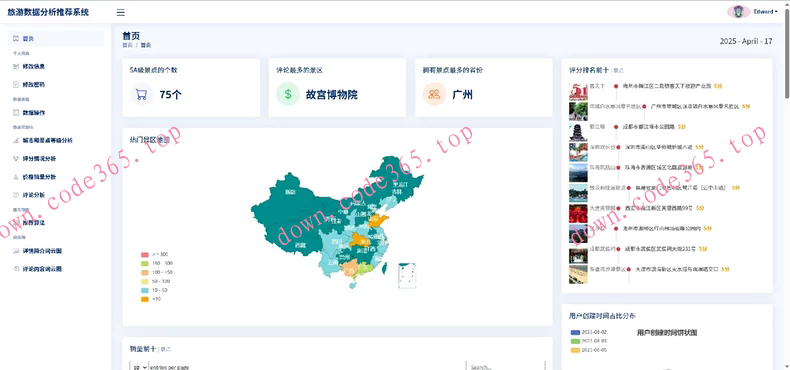Viewport: 790px width, 370px height.
Task: Click the 评分情况分析 sidebar icon
Action: tap(16, 158)
